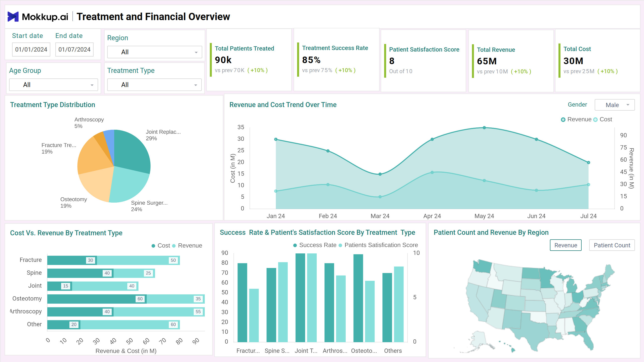Image resolution: width=644 pixels, height=362 pixels.
Task: Click 'Treatment Type Distribution' chart title
Action: [53, 105]
